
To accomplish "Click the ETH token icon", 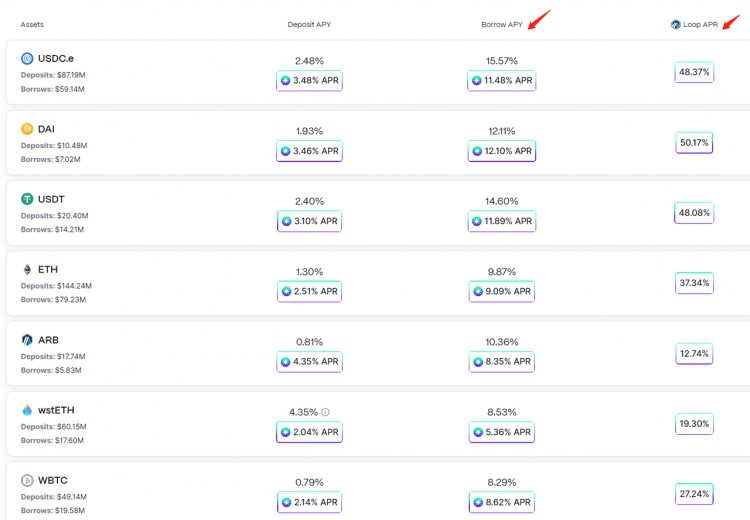I will (x=27, y=269).
